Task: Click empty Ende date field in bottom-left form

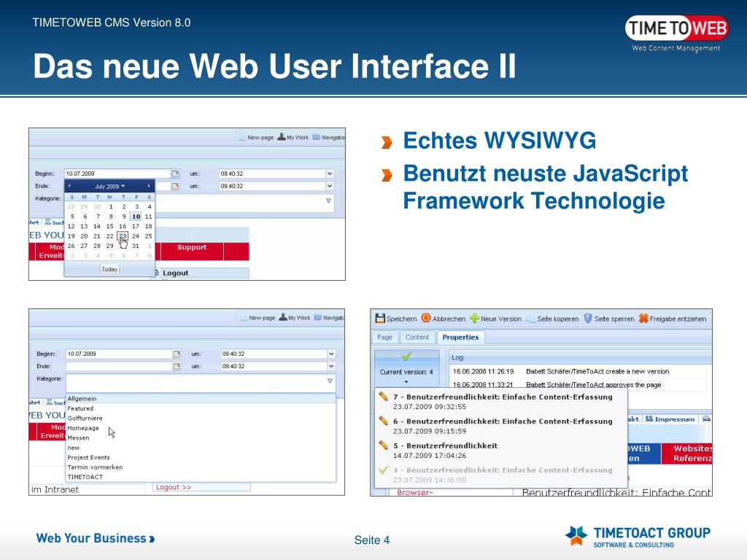Action: coord(119,366)
